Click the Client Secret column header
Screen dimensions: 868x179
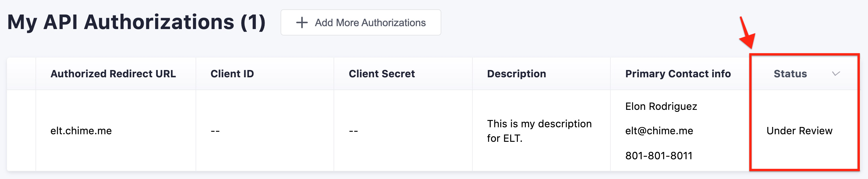click(x=381, y=74)
